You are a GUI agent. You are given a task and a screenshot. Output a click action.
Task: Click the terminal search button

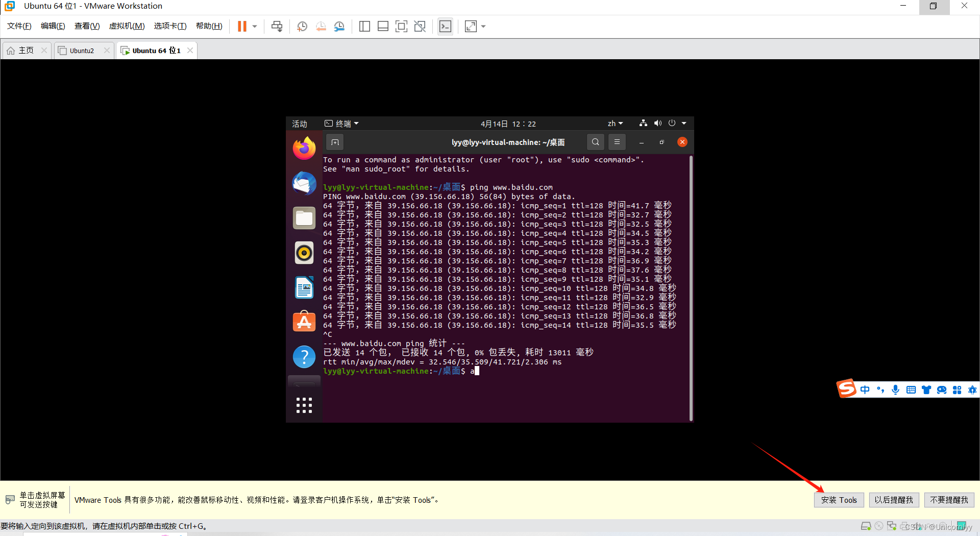596,142
